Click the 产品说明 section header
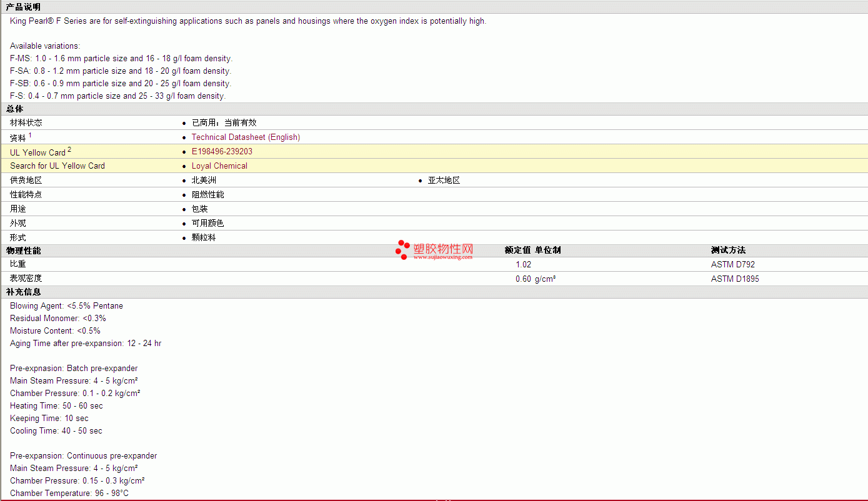Screen dimensions: 868x501 click(23, 7)
